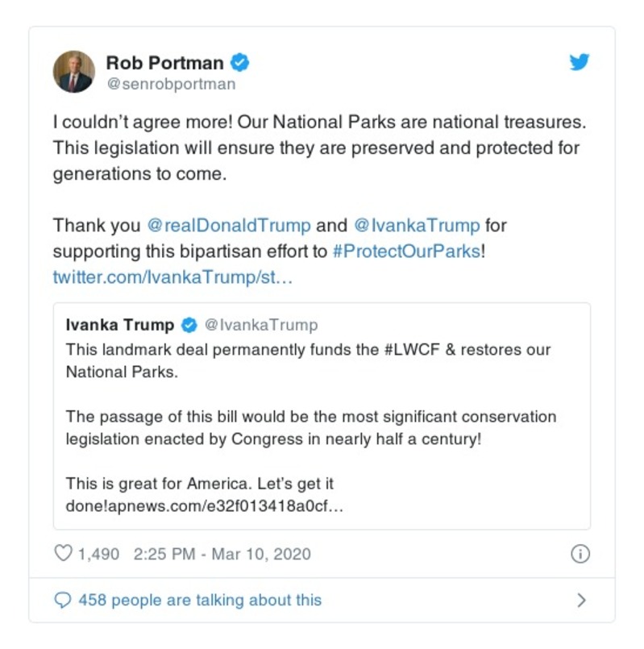
Task: Open the tweet info icon
Action: (580, 554)
